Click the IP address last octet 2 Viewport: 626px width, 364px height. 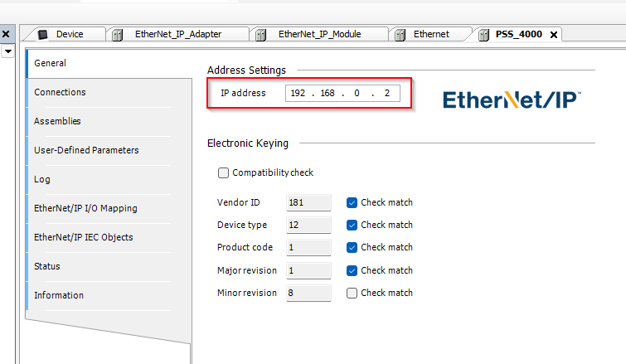click(387, 93)
